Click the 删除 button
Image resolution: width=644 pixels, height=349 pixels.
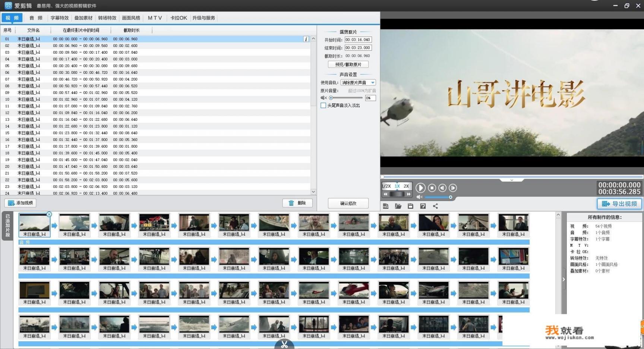click(x=297, y=203)
